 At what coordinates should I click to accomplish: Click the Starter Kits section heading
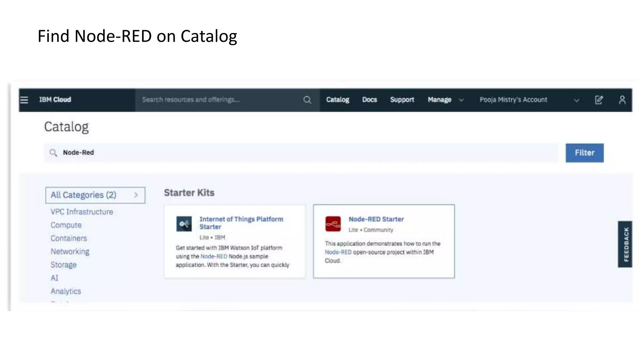pyautogui.click(x=189, y=193)
